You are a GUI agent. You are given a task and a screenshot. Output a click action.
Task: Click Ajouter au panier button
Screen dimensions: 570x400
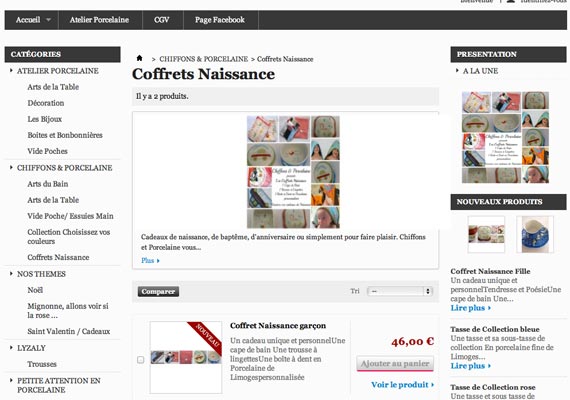[395, 364]
